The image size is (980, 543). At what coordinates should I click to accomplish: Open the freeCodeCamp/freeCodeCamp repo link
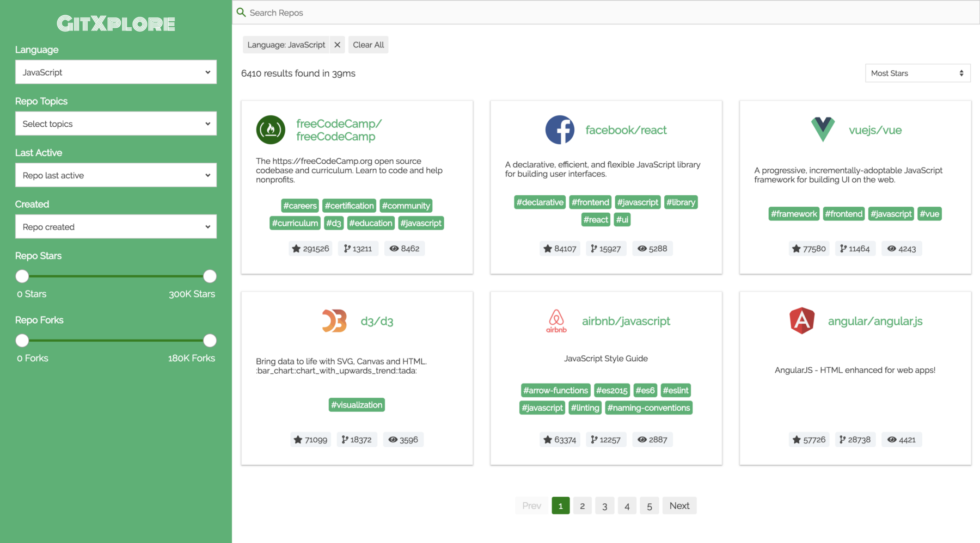pyautogui.click(x=339, y=130)
